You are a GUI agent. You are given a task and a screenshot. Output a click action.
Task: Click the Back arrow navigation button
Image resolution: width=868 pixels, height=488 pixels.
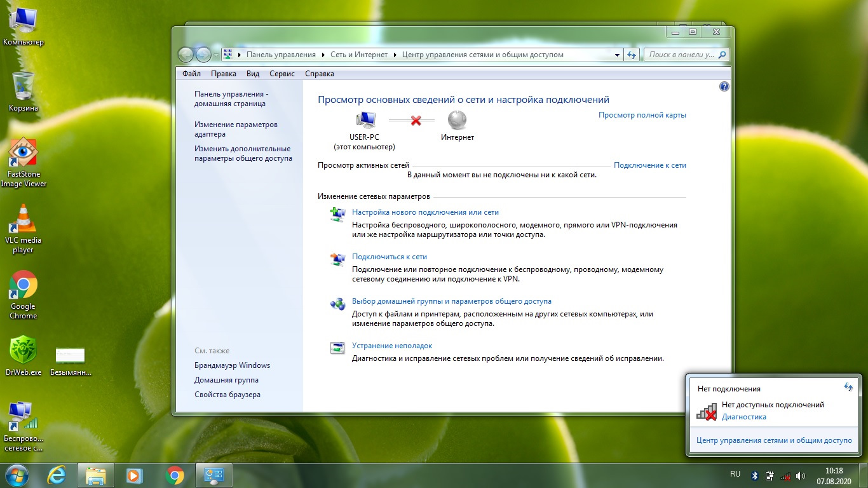click(186, 55)
